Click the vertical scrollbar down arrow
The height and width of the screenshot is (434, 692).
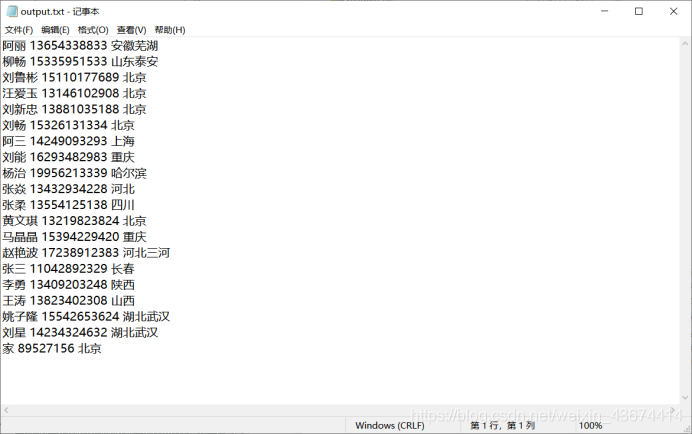pyautogui.click(x=685, y=398)
